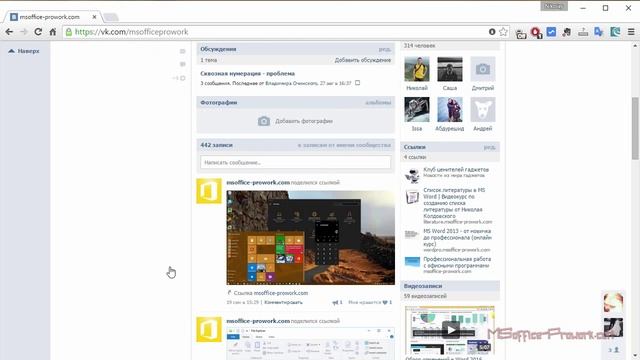Screen dimensions: 640x360
Task: Open second post's Word screenshot image
Action: (311, 343)
